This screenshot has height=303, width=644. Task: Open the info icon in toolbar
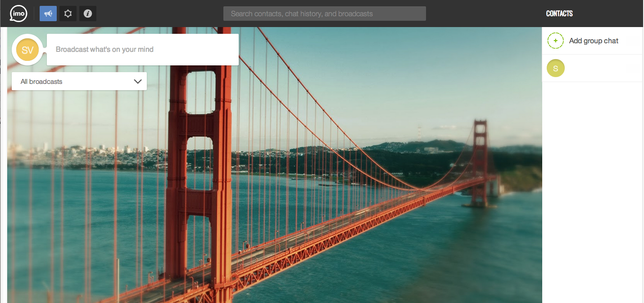click(x=88, y=14)
